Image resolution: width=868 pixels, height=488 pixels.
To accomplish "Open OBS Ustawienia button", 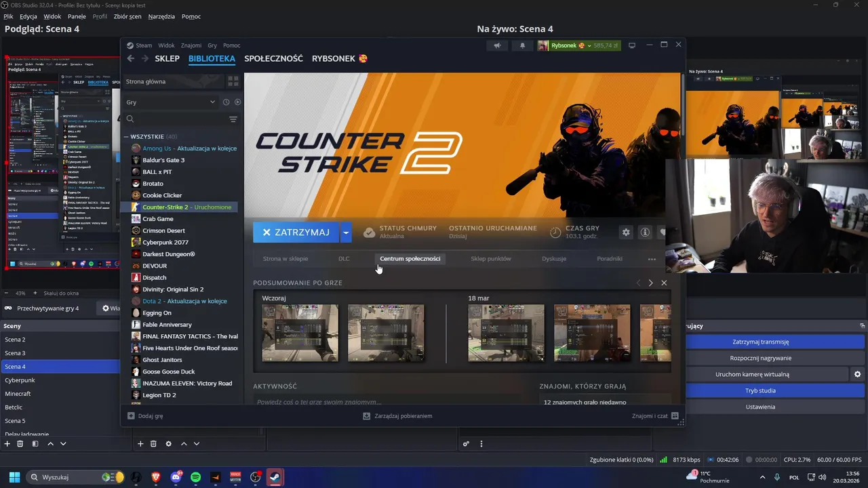I will [x=759, y=407].
